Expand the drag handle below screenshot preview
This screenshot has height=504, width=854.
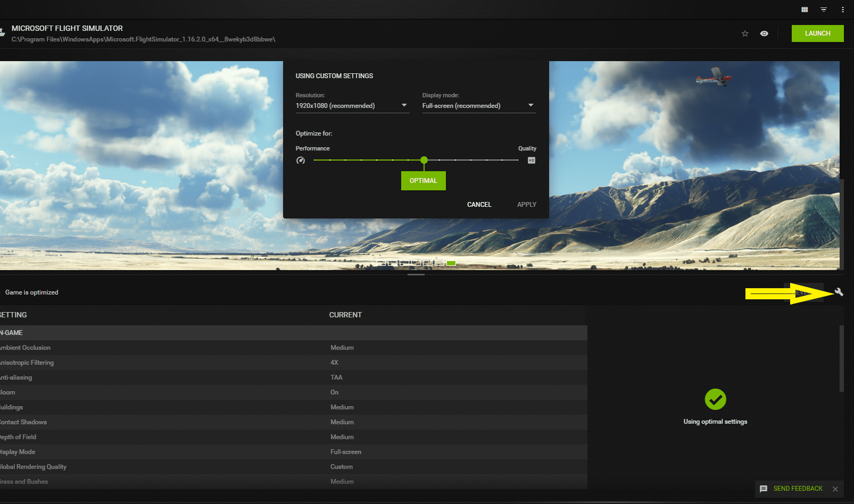(416, 275)
